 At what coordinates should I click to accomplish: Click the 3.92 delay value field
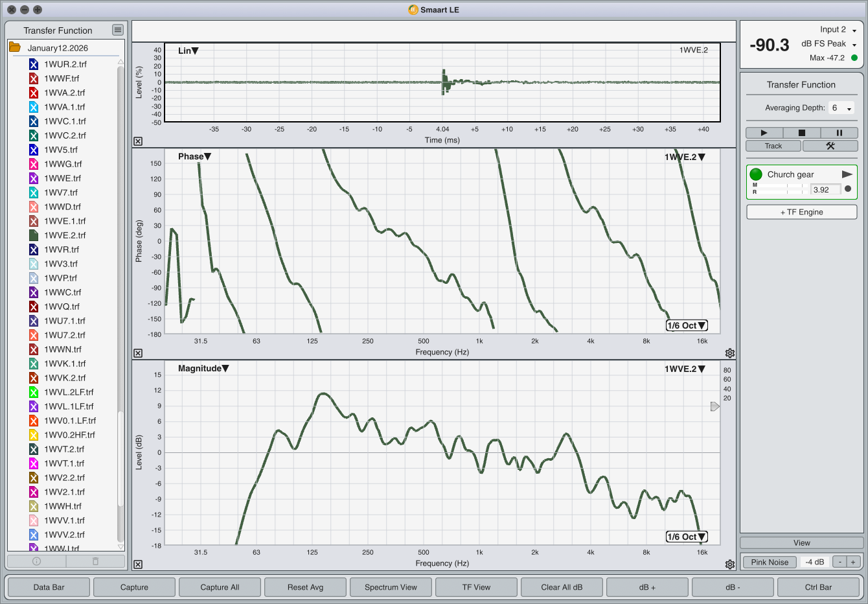pyautogui.click(x=826, y=189)
